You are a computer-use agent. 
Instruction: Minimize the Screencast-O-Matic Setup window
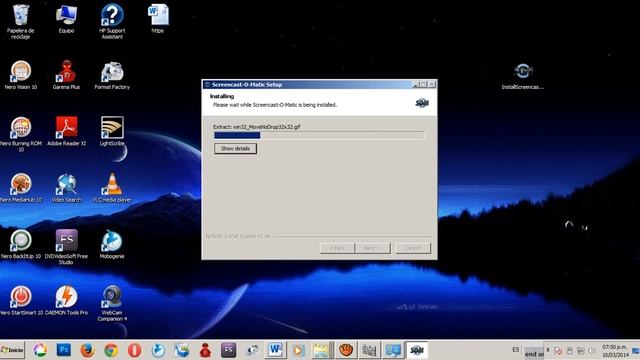pos(416,84)
